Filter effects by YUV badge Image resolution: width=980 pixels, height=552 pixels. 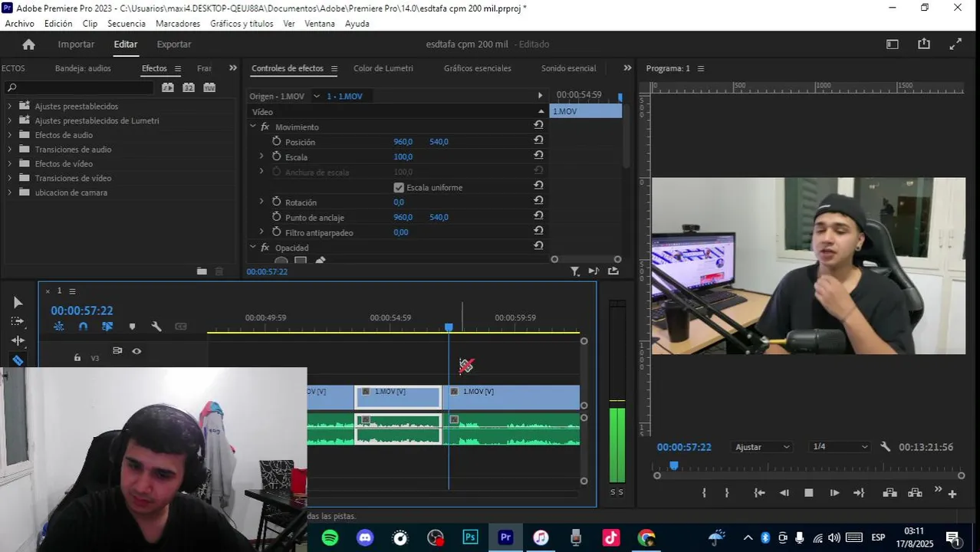pos(209,87)
